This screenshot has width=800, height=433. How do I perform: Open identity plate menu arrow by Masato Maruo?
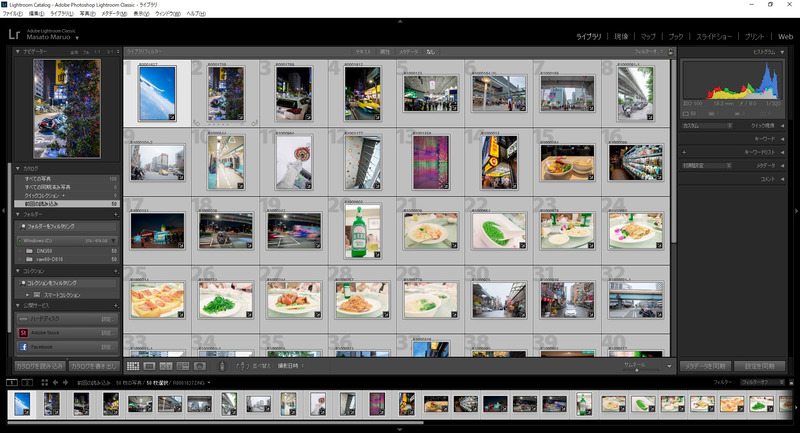(77, 38)
